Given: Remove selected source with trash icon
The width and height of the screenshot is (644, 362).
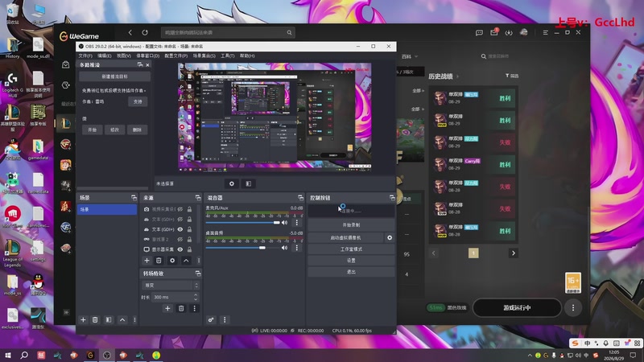Looking at the screenshot, I should point(159,260).
